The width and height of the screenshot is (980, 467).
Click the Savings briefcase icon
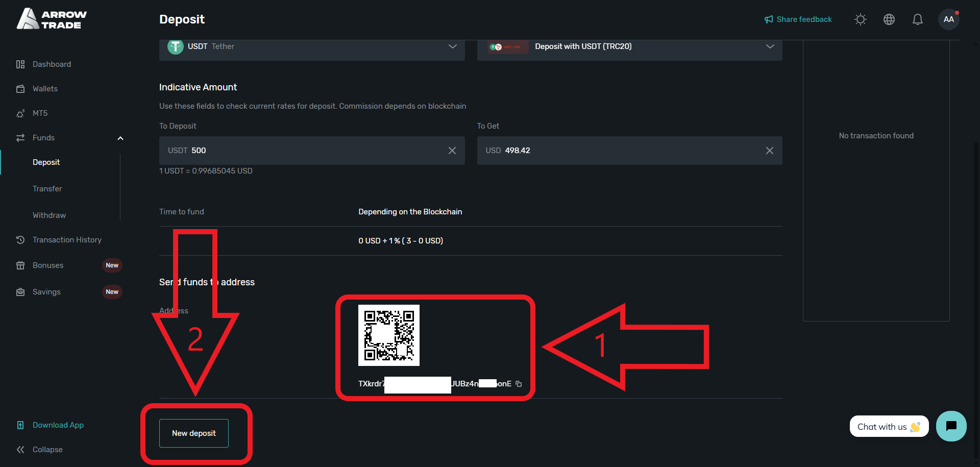point(20,292)
